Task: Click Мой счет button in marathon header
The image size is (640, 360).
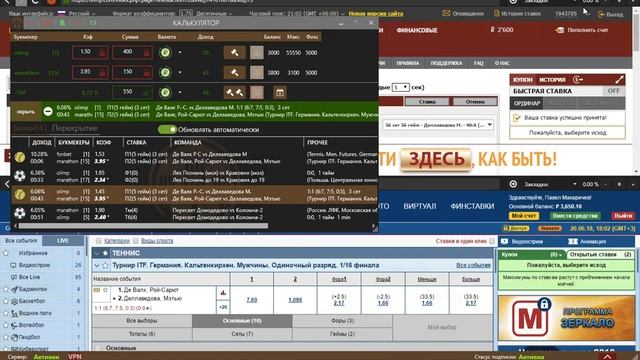Action: [x=524, y=216]
